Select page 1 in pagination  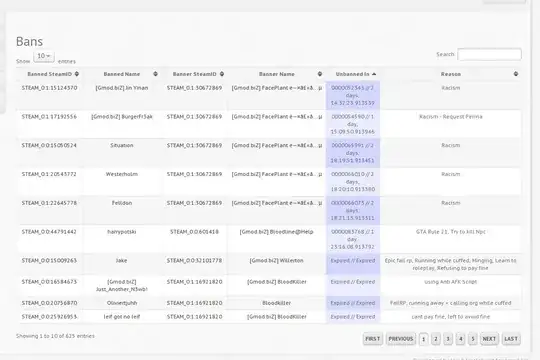[x=424, y=339]
